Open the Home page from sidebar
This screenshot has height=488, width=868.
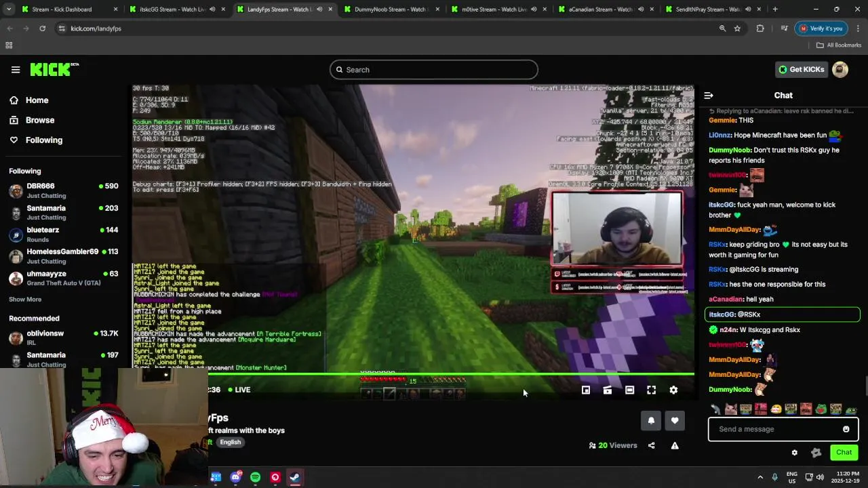click(x=37, y=100)
